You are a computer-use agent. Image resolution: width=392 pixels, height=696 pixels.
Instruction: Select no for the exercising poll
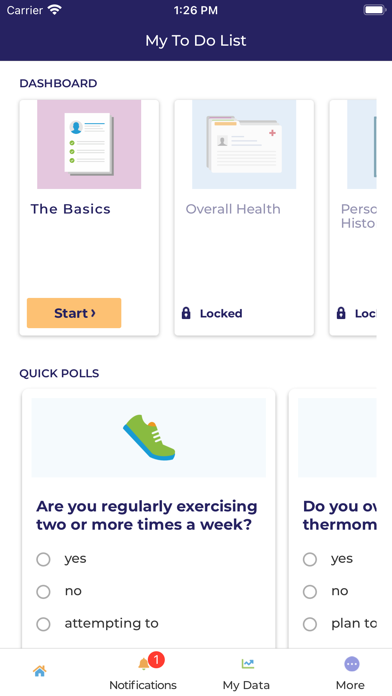(43, 592)
